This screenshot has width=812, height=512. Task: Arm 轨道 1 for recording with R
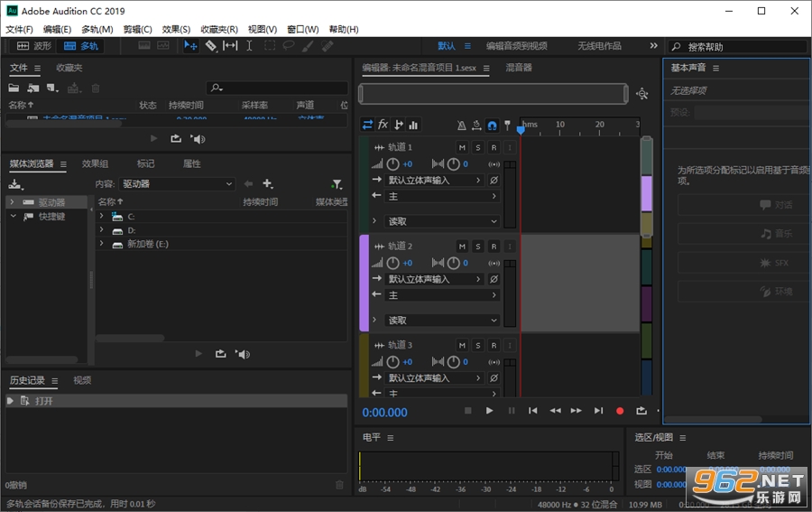494,147
